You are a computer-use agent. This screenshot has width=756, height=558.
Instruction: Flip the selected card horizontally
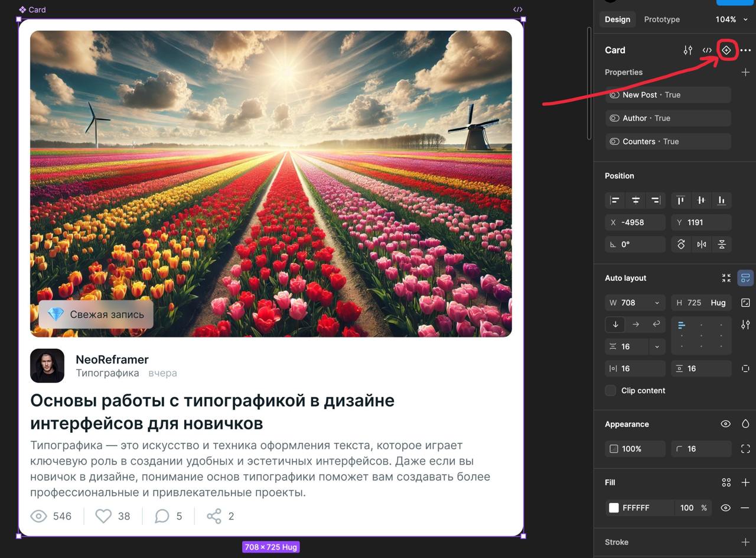(701, 244)
